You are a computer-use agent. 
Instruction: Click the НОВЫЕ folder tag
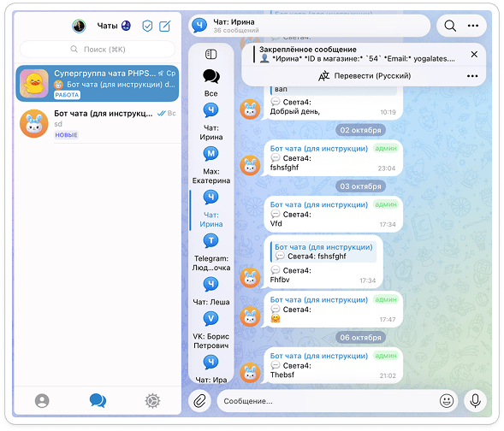pos(66,135)
